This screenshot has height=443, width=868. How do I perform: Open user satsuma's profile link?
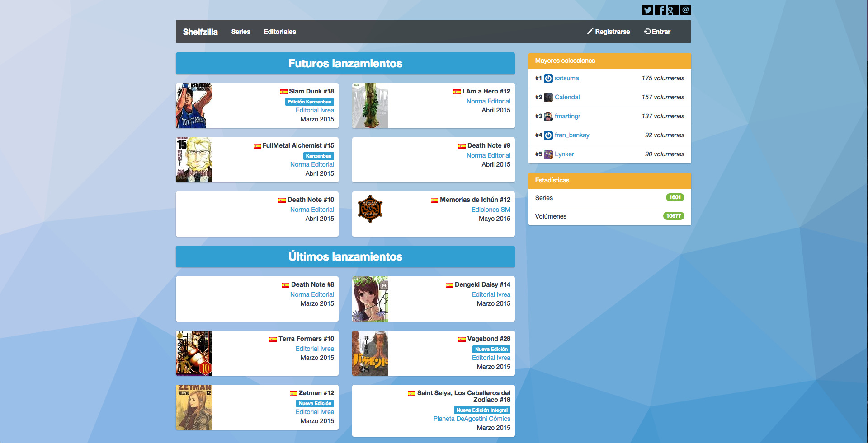566,78
